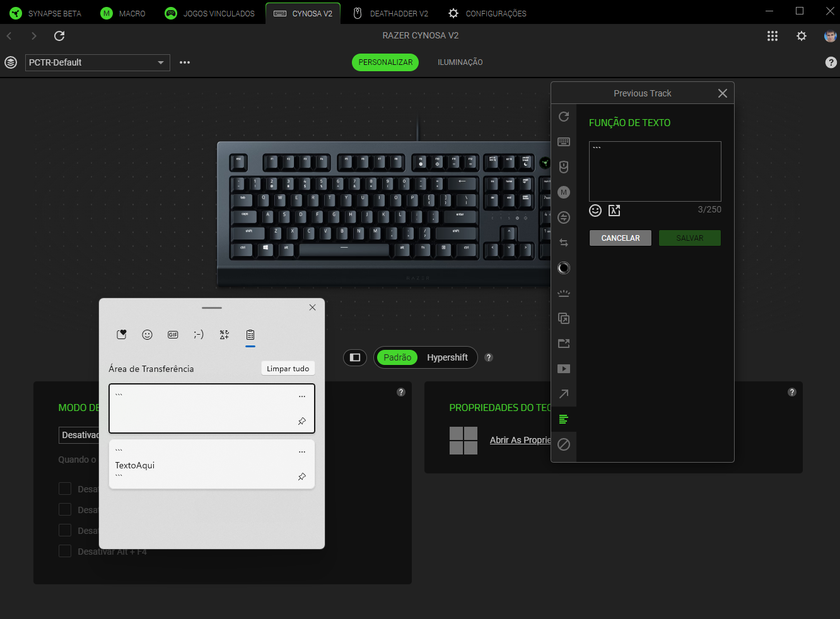This screenshot has height=619, width=840.
Task: Select Personalizar subtab
Action: (385, 62)
